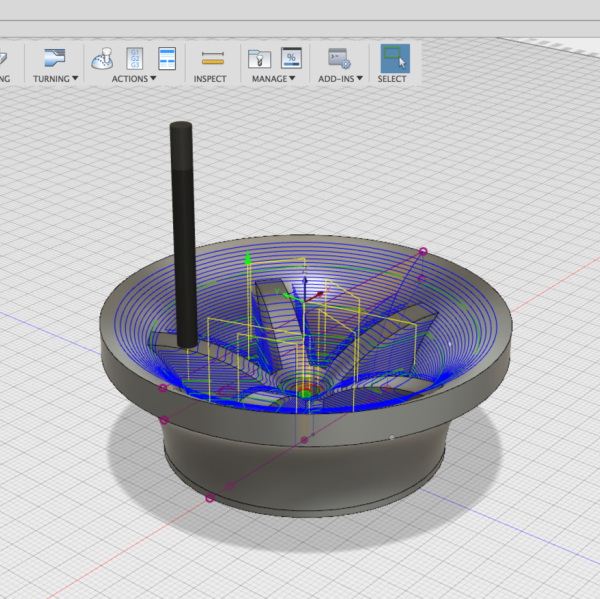Open the INSPECT panel label
600x599 pixels.
pyautogui.click(x=210, y=78)
